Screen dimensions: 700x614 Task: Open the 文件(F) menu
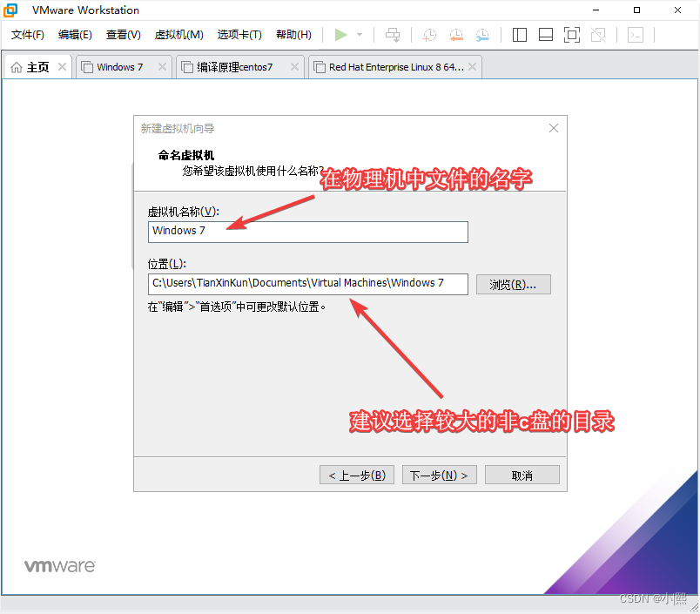[x=28, y=35]
